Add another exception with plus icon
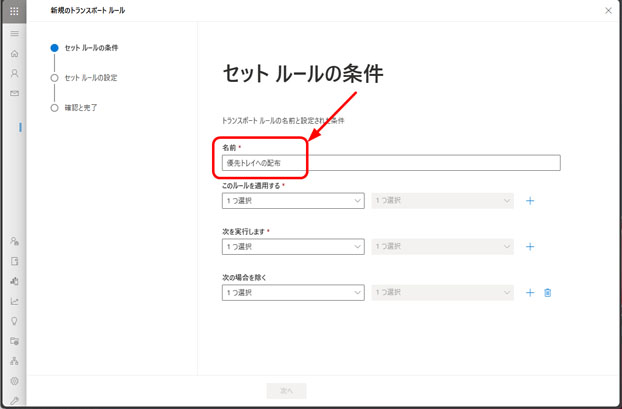 coord(530,293)
